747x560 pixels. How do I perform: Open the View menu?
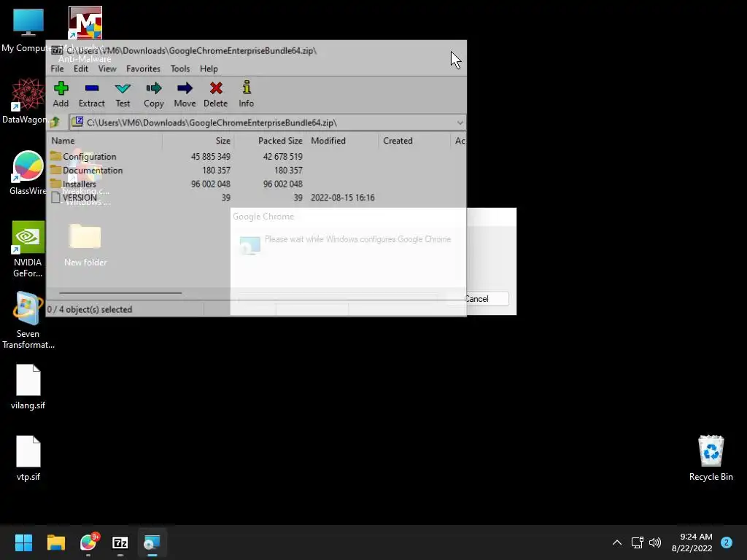pos(107,69)
